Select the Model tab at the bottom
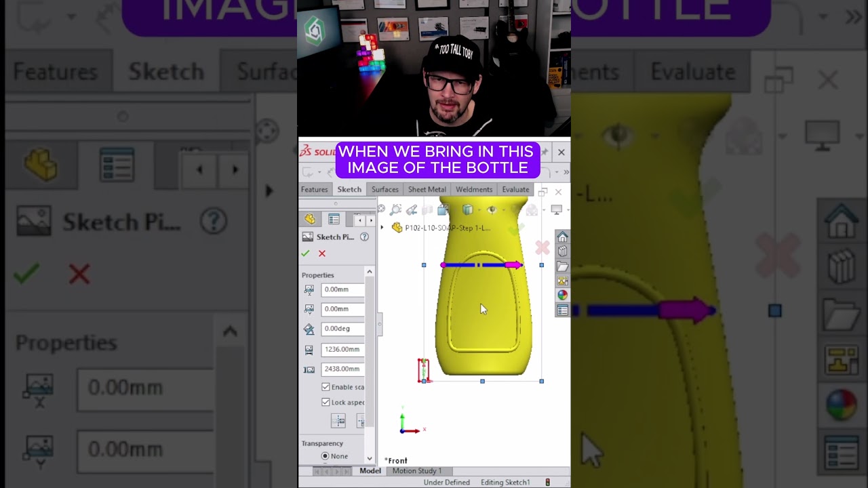868x488 pixels. coord(370,471)
